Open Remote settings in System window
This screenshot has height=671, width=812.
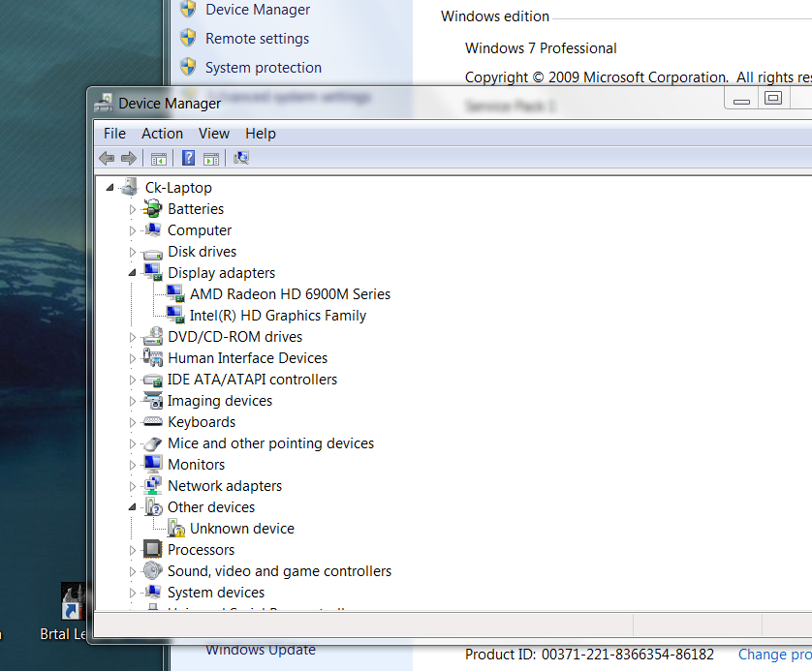(x=257, y=39)
